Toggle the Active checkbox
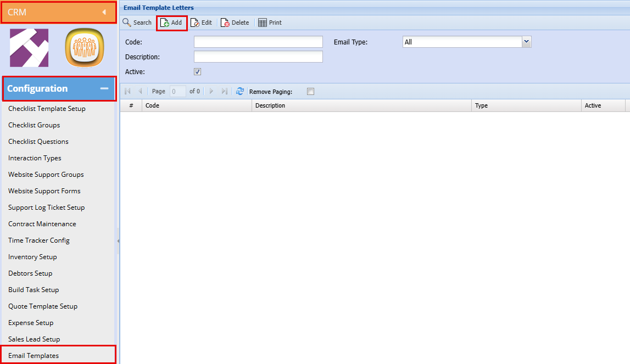 pos(197,71)
